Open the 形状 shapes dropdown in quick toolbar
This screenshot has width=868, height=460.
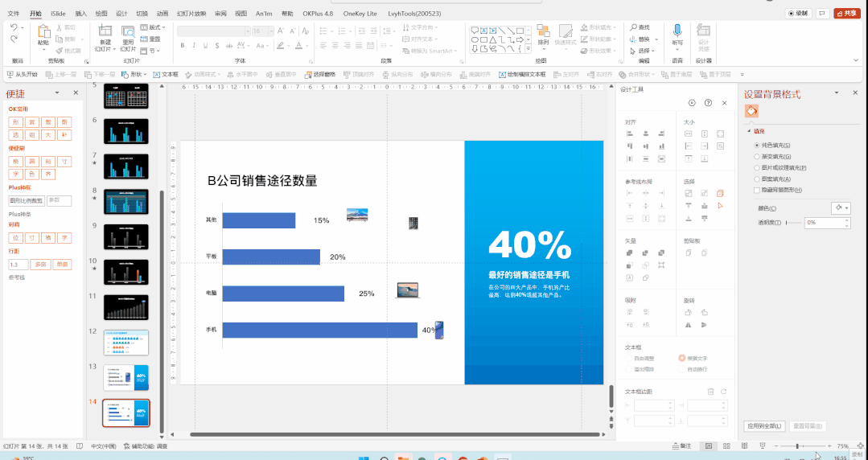tap(134, 74)
